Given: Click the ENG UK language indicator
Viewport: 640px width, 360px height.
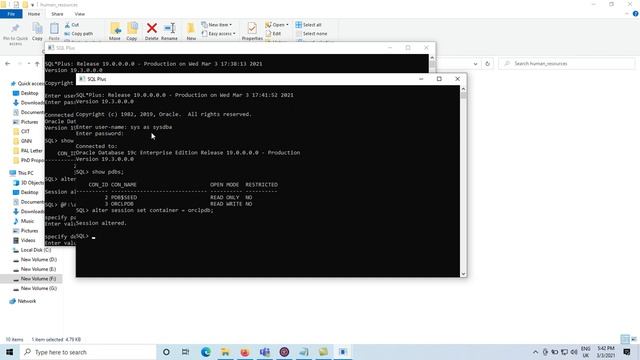Looking at the screenshot, I should tap(586, 352).
